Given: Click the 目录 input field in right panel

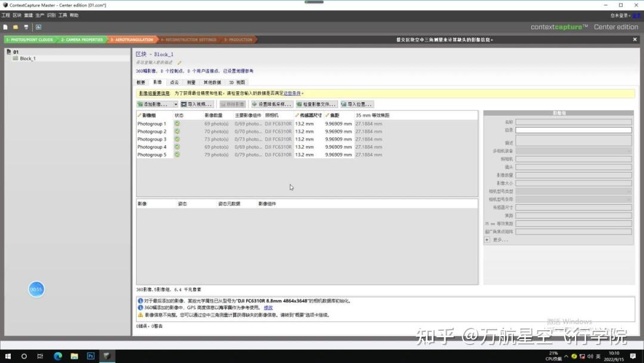Looking at the screenshot, I should 572,130.
